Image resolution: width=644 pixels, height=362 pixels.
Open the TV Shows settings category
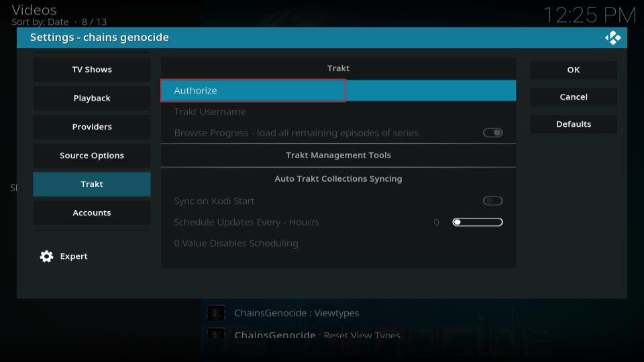coord(92,69)
